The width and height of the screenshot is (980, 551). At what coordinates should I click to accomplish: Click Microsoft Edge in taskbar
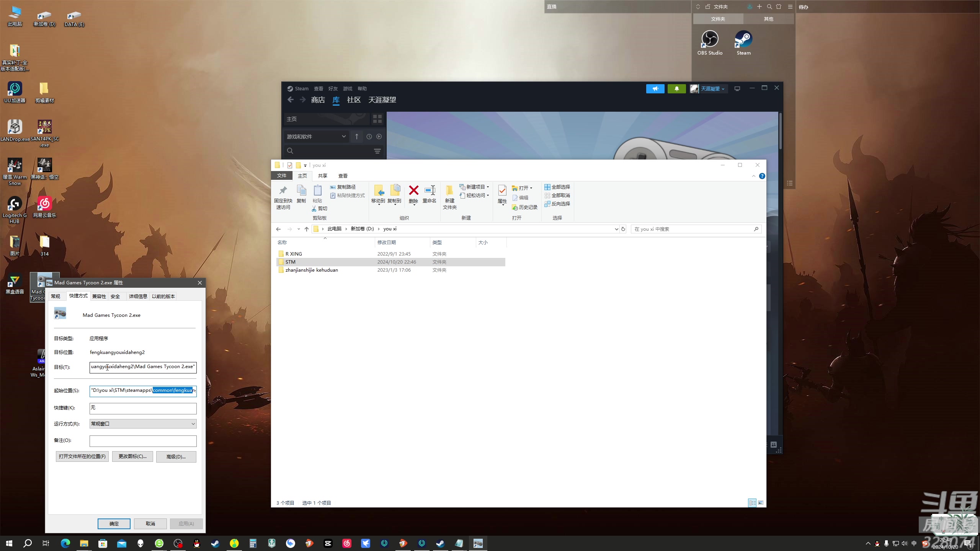pos(65,543)
